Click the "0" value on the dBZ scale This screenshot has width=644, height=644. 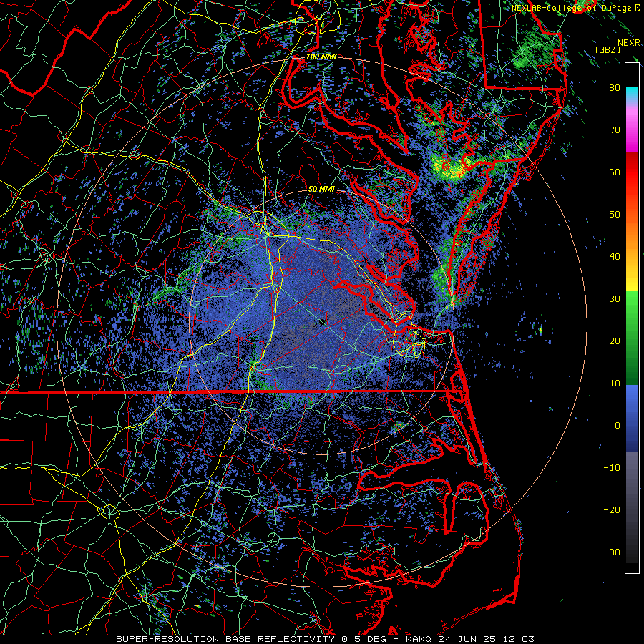tap(618, 426)
